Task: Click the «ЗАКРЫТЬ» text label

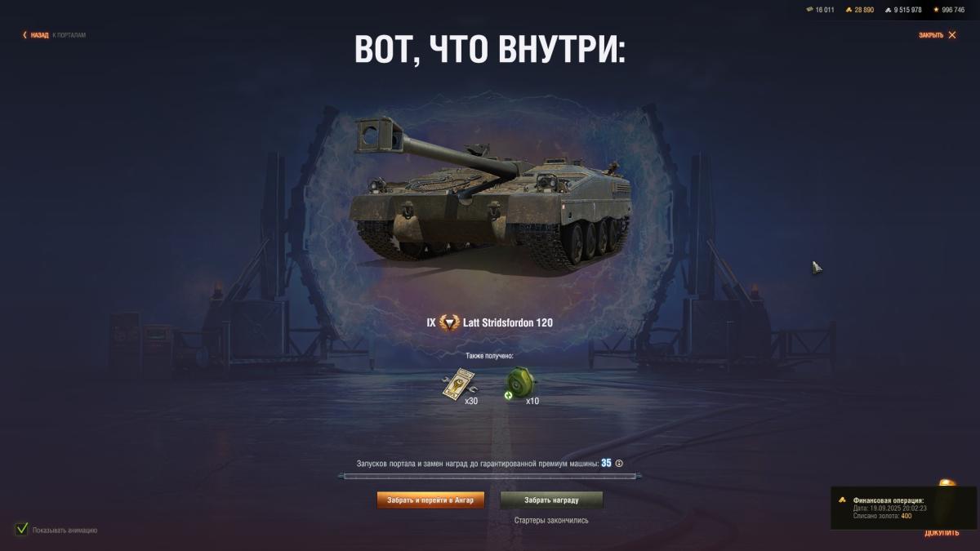Action: click(x=931, y=35)
